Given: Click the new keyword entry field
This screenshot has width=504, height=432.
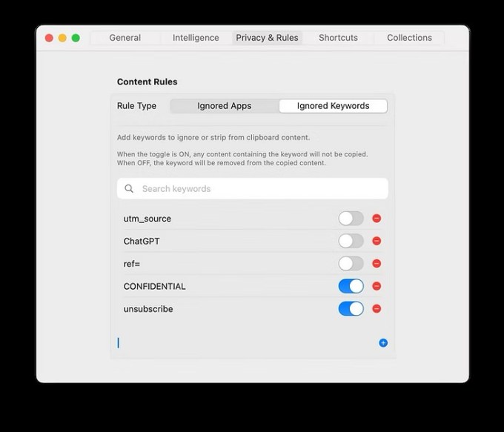Looking at the screenshot, I should click(x=245, y=343).
